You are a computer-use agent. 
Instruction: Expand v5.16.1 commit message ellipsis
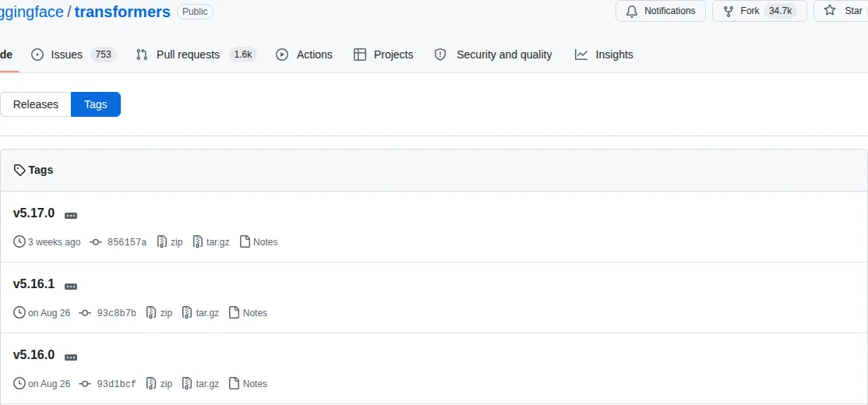point(71,287)
